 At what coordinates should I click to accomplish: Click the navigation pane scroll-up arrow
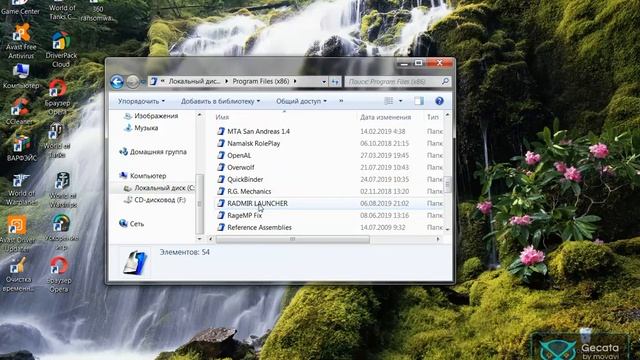pos(200,115)
